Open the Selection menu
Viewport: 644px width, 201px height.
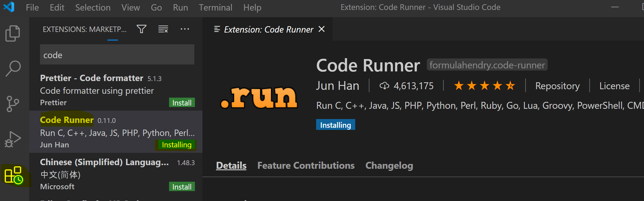93,8
